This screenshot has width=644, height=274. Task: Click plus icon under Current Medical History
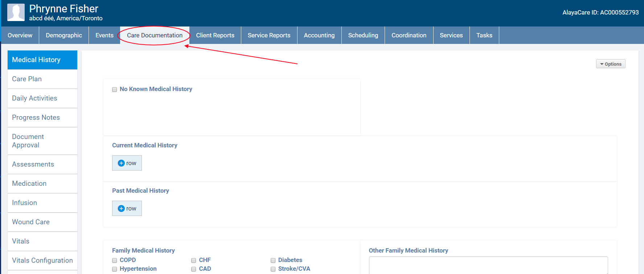[121, 163]
